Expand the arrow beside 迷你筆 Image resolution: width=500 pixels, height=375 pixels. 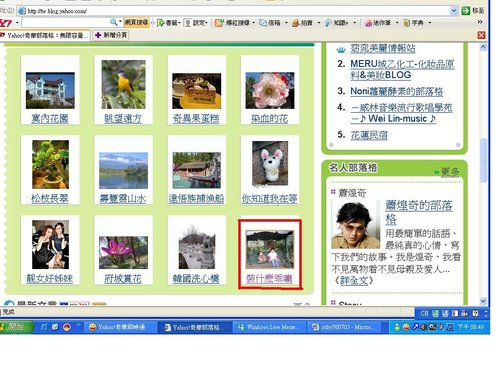coord(397,23)
